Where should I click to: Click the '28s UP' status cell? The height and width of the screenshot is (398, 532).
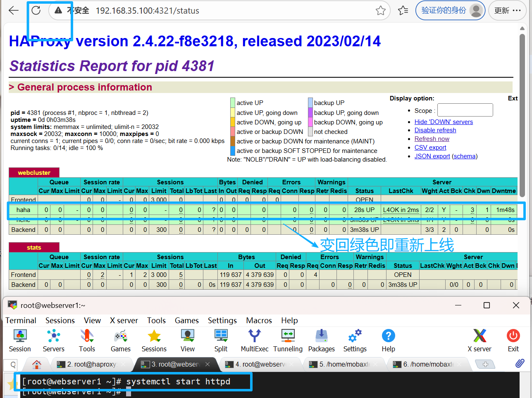(364, 210)
